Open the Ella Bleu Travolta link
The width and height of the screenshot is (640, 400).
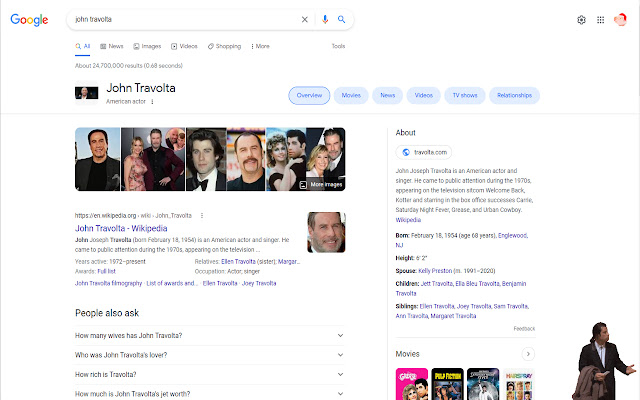click(x=477, y=284)
